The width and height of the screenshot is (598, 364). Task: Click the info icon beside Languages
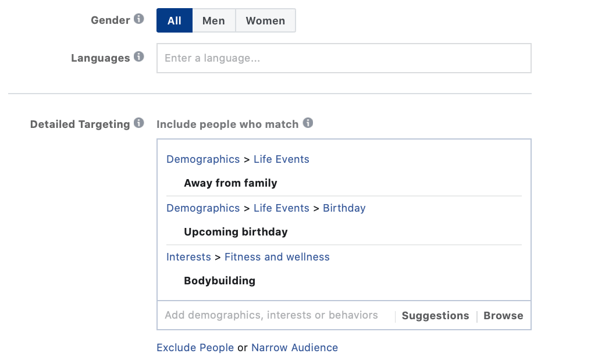click(138, 57)
